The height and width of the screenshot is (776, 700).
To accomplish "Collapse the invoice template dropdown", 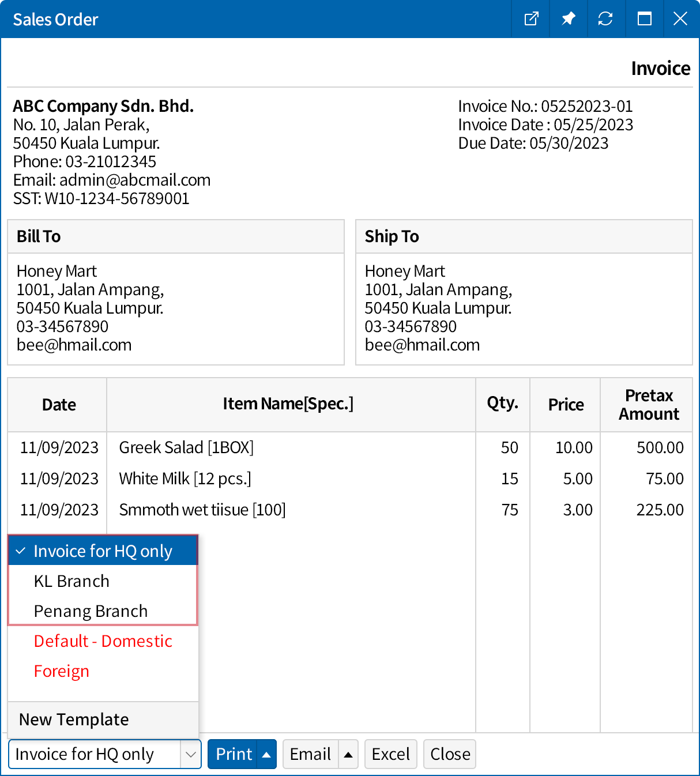I will point(190,755).
